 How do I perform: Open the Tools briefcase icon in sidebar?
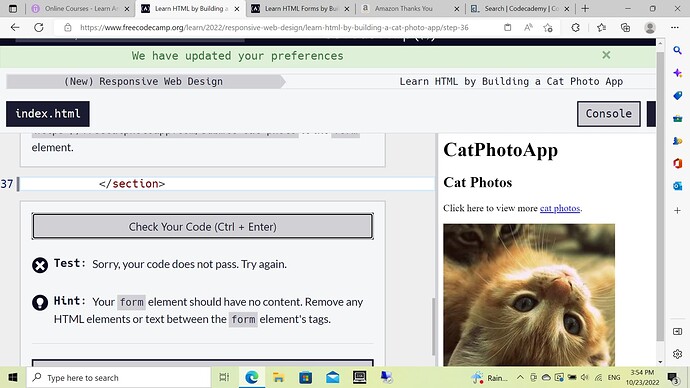click(677, 118)
